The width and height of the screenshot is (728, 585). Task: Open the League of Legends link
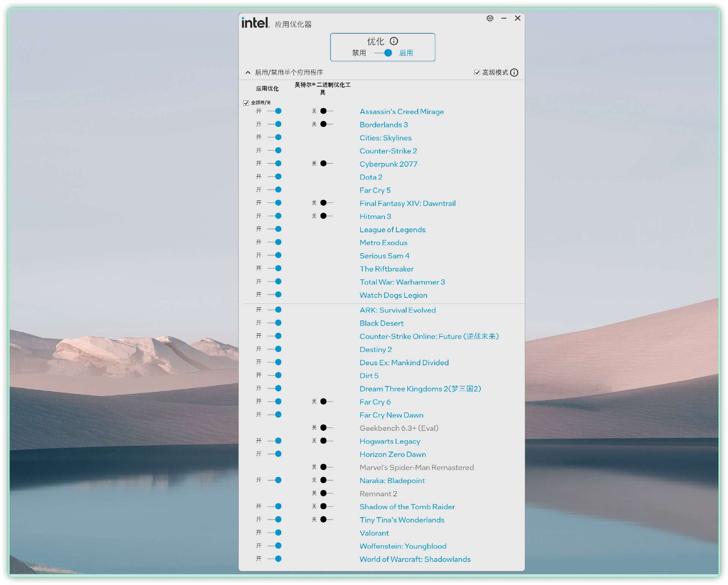[392, 230]
